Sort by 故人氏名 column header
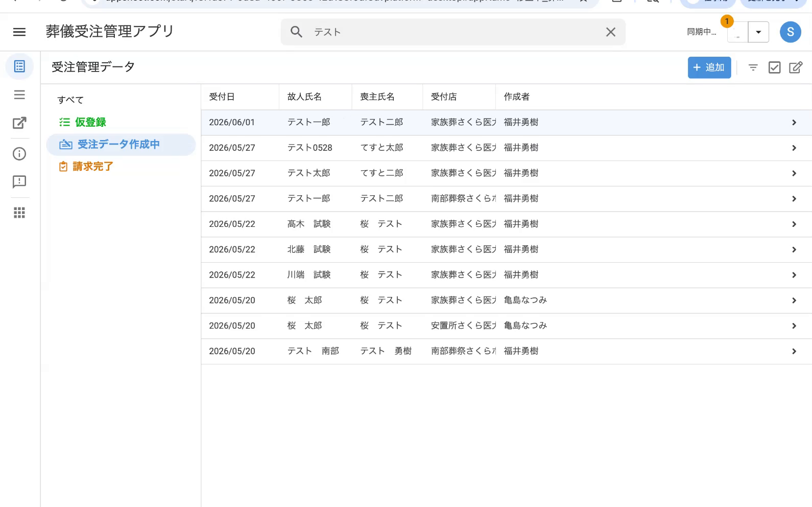 point(304,97)
